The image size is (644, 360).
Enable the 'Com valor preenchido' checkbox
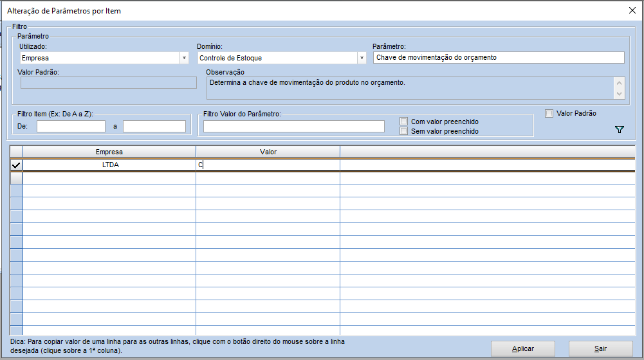tap(404, 122)
